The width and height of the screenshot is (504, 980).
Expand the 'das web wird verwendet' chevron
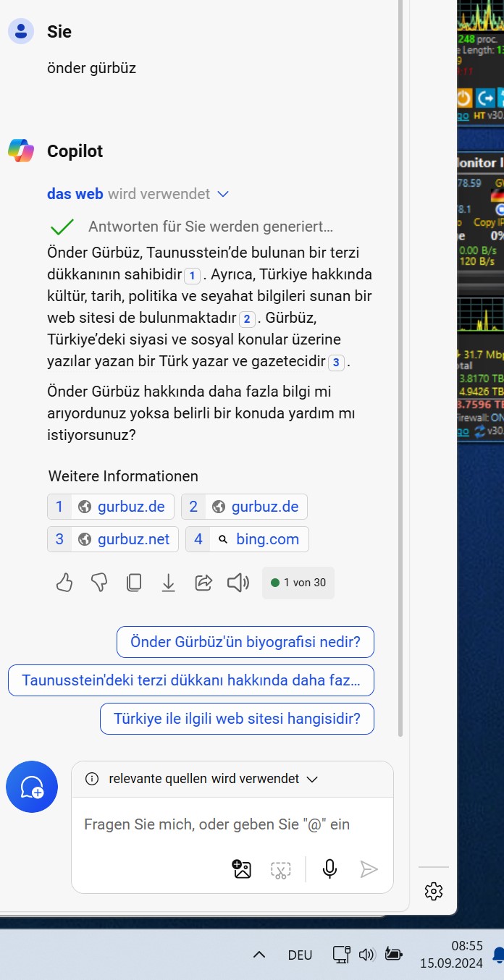coord(223,194)
